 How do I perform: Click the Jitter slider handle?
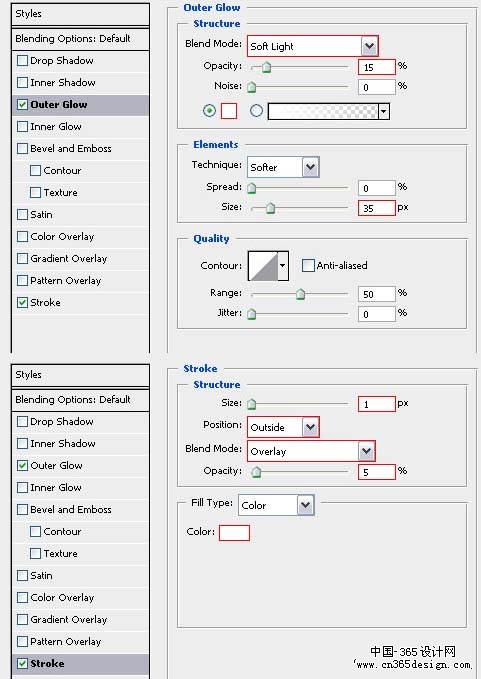[252, 314]
